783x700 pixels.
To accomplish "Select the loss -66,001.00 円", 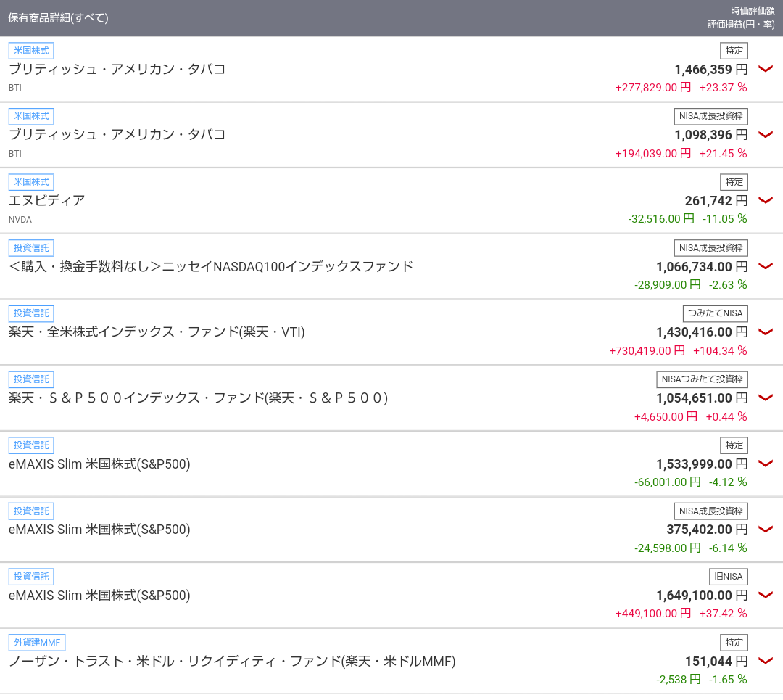I will [668, 482].
